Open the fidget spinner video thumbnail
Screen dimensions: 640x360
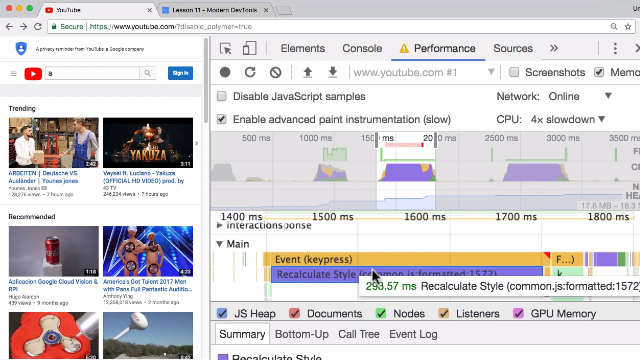coord(53,336)
